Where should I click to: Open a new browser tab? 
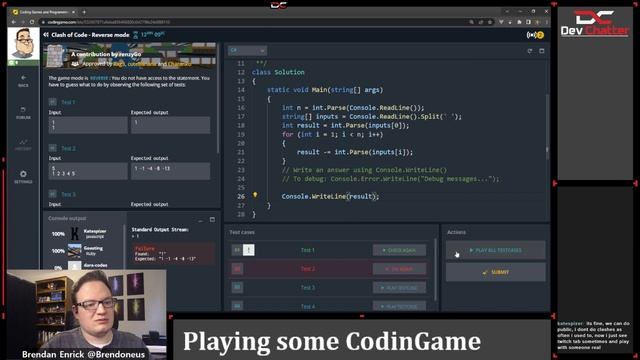84,12
